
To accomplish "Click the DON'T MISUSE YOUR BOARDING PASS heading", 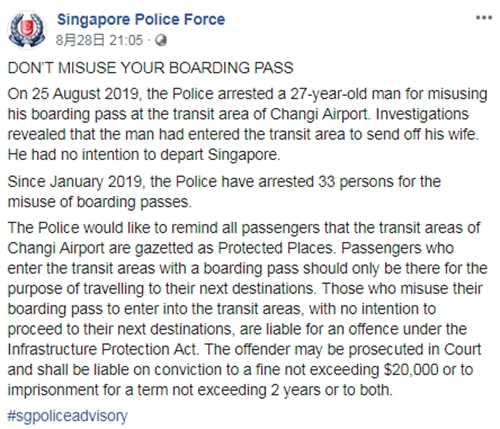I will [150, 68].
